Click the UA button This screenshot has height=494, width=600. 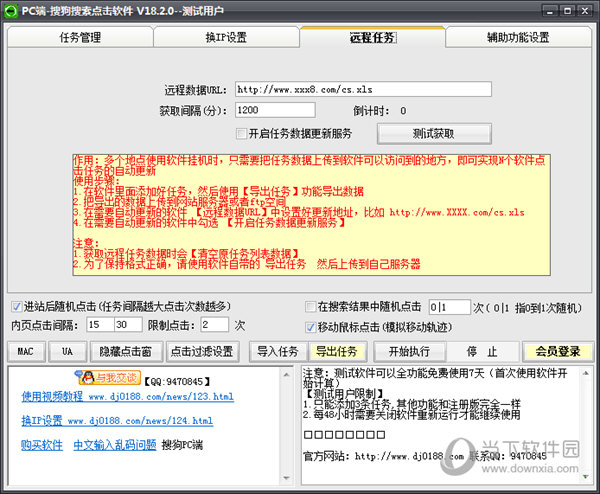pyautogui.click(x=67, y=352)
